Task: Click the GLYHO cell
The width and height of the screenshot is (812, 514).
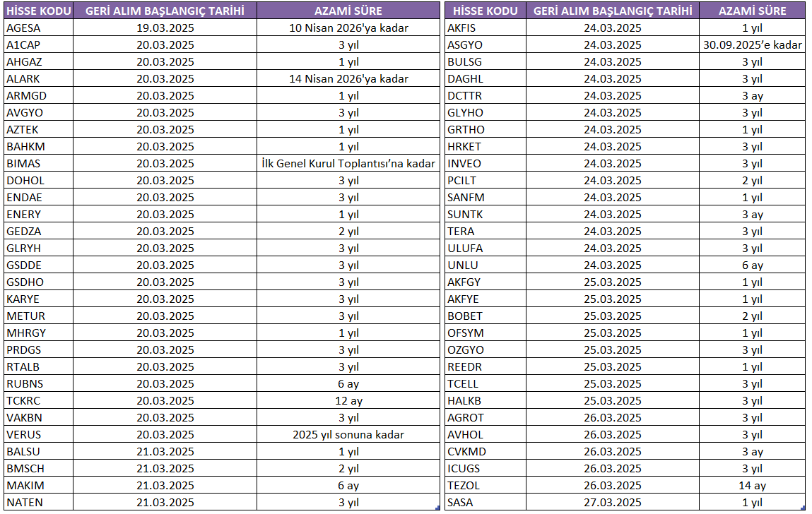Action: [486, 113]
